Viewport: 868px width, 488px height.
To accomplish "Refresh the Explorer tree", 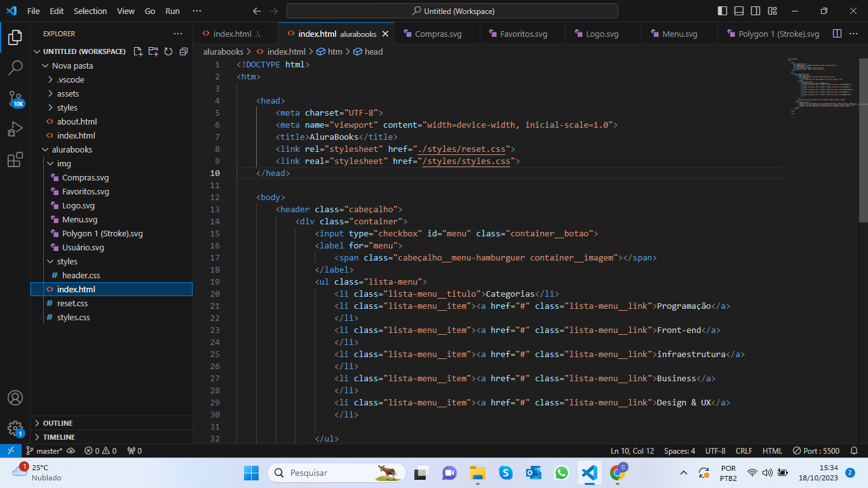I will point(168,51).
